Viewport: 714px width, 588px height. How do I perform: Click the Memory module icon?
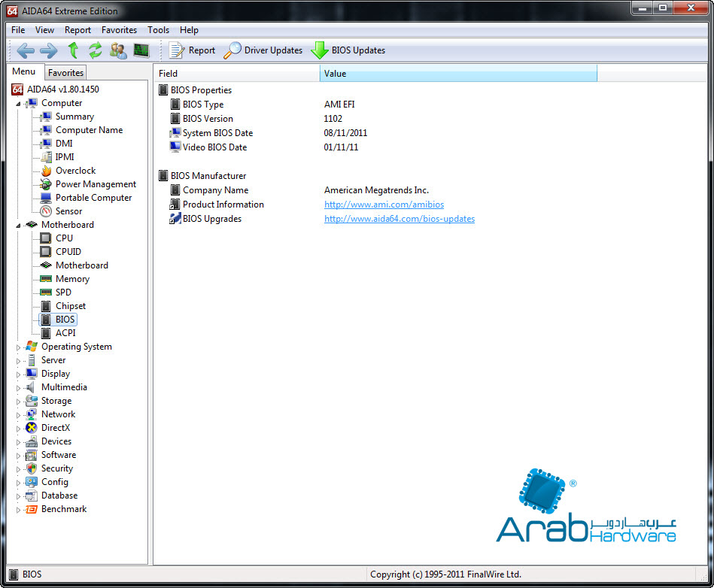pos(46,278)
